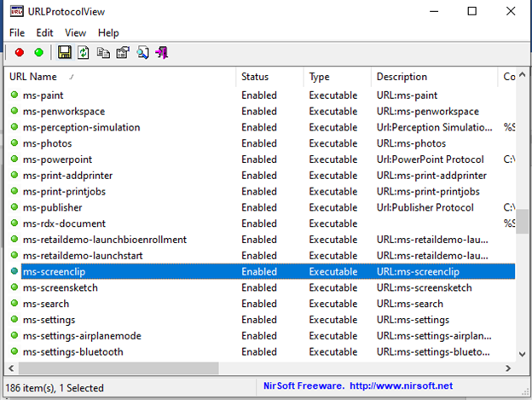Click the Save selected items floppy icon
The image size is (532, 400).
pyautogui.click(x=64, y=53)
